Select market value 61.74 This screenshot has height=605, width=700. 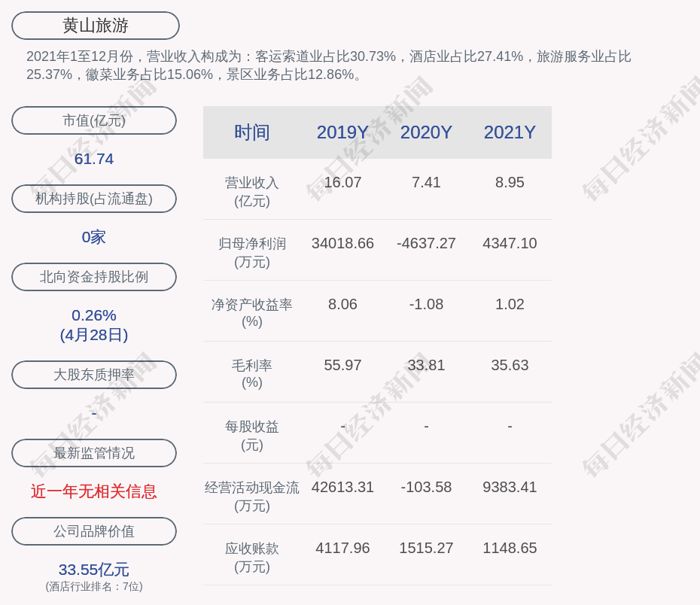[94, 159]
